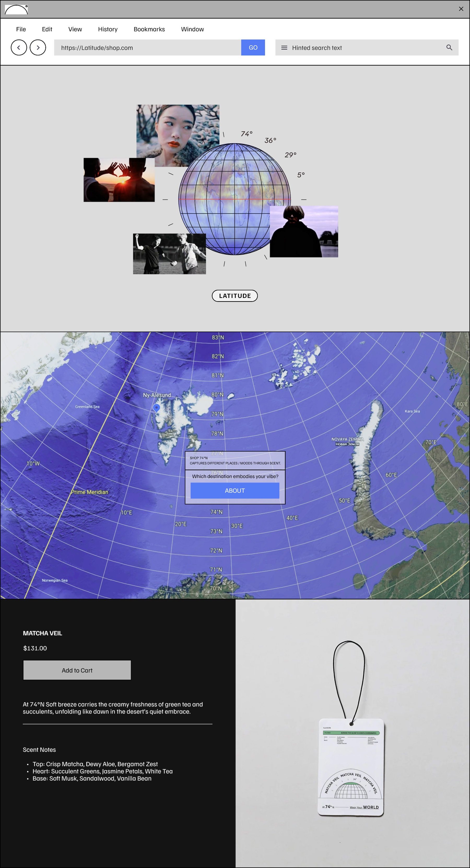470x868 pixels.
Task: Open the Bookmarks menu
Action: pos(149,29)
